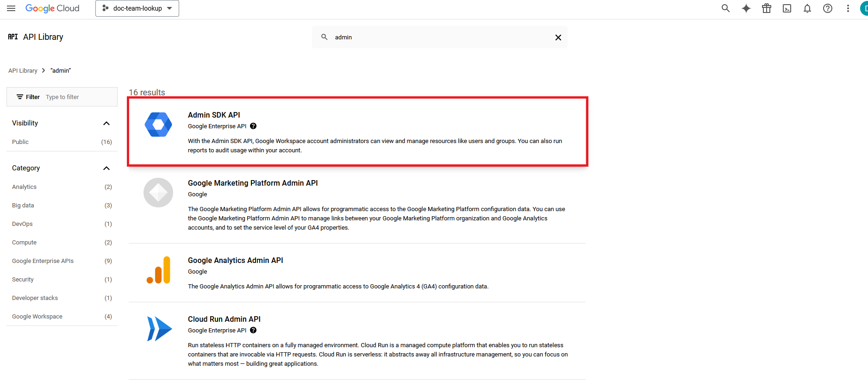
Task: Collapse the Category filter section
Action: click(106, 168)
